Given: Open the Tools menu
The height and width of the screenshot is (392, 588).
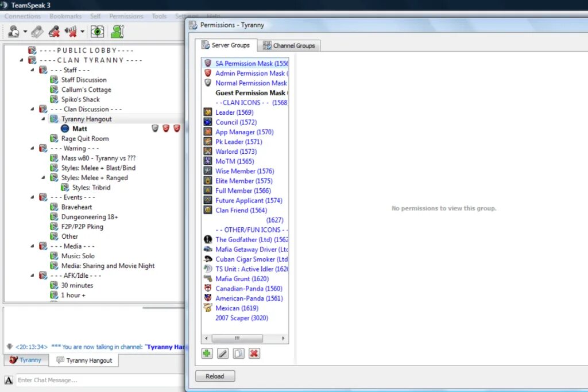Looking at the screenshot, I should tap(159, 16).
